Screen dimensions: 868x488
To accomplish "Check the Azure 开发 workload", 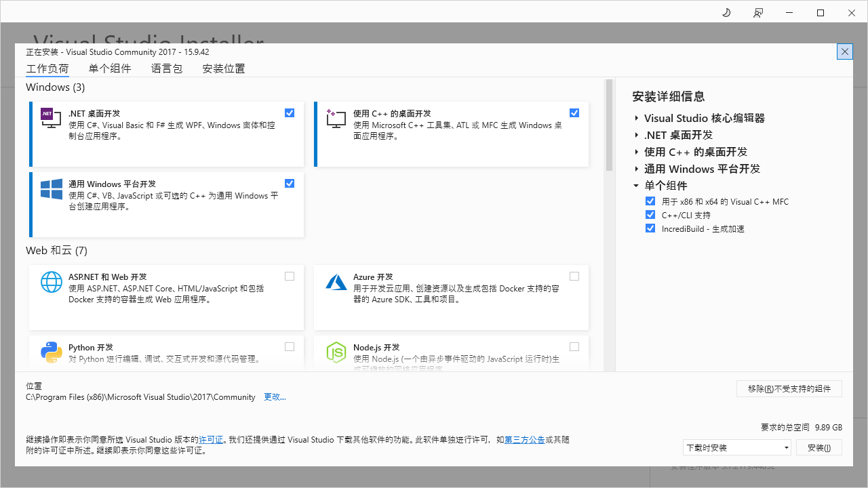I will [574, 276].
